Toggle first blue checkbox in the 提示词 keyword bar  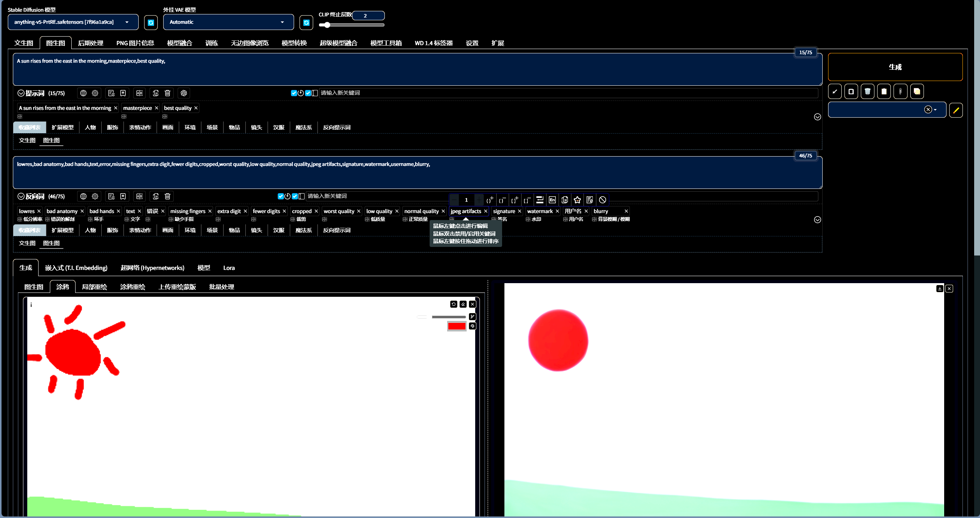coord(294,93)
